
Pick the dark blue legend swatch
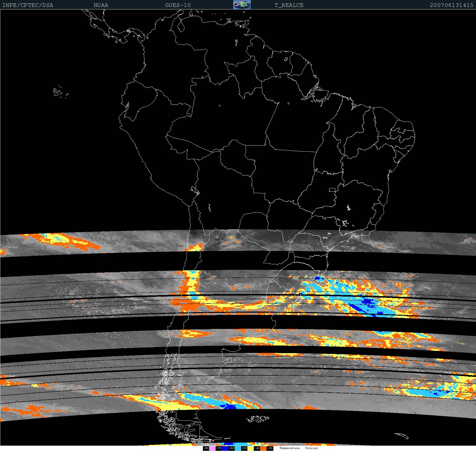click(225, 448)
